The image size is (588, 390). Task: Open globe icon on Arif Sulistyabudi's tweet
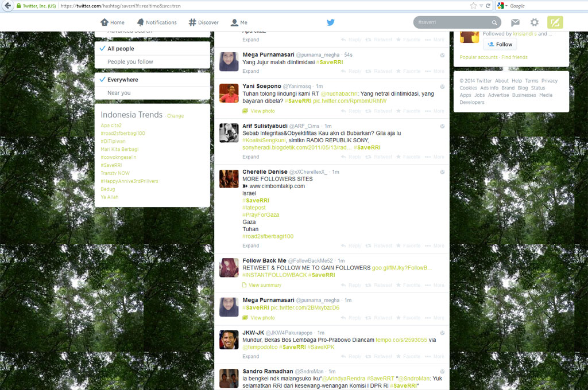tap(442, 126)
